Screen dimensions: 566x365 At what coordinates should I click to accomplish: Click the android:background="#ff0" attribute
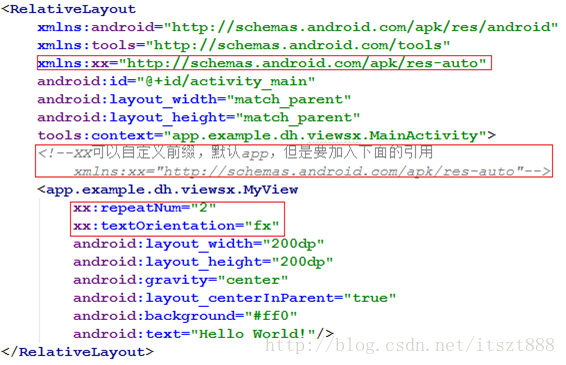click(185, 316)
